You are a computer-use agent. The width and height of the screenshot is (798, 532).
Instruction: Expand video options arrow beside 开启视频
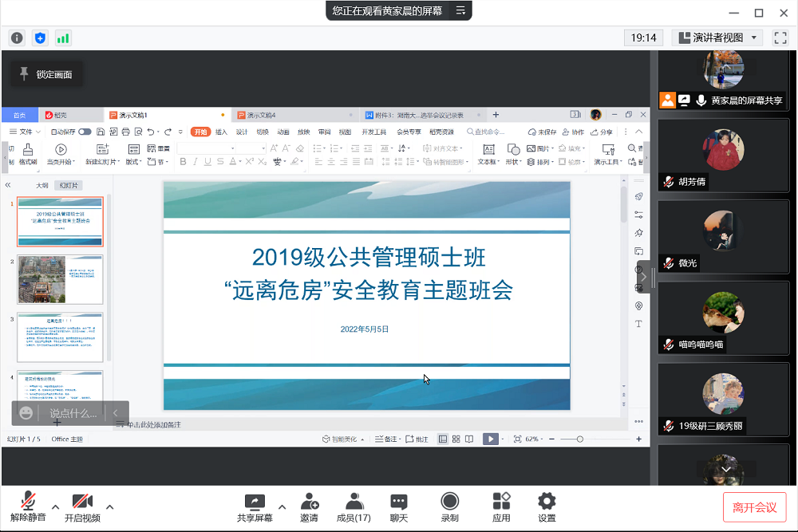109,506
